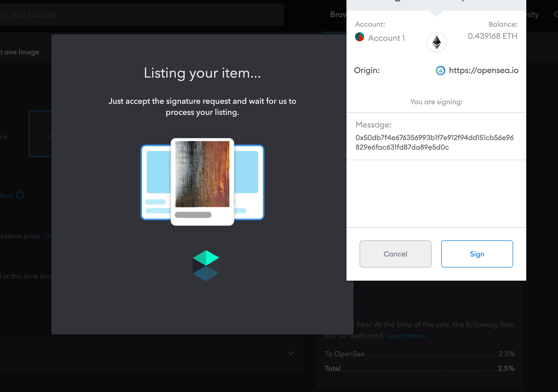
Task: Click the Total 2.5% fee row
Action: 420,368
